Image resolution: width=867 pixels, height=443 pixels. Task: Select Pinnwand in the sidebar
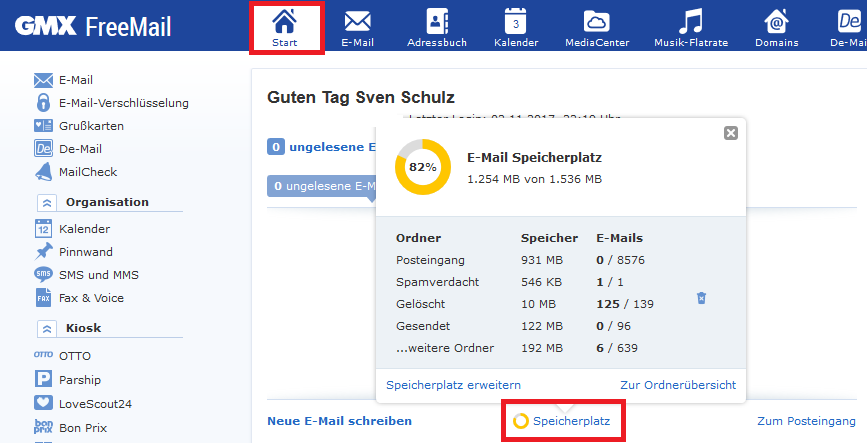tap(86, 252)
